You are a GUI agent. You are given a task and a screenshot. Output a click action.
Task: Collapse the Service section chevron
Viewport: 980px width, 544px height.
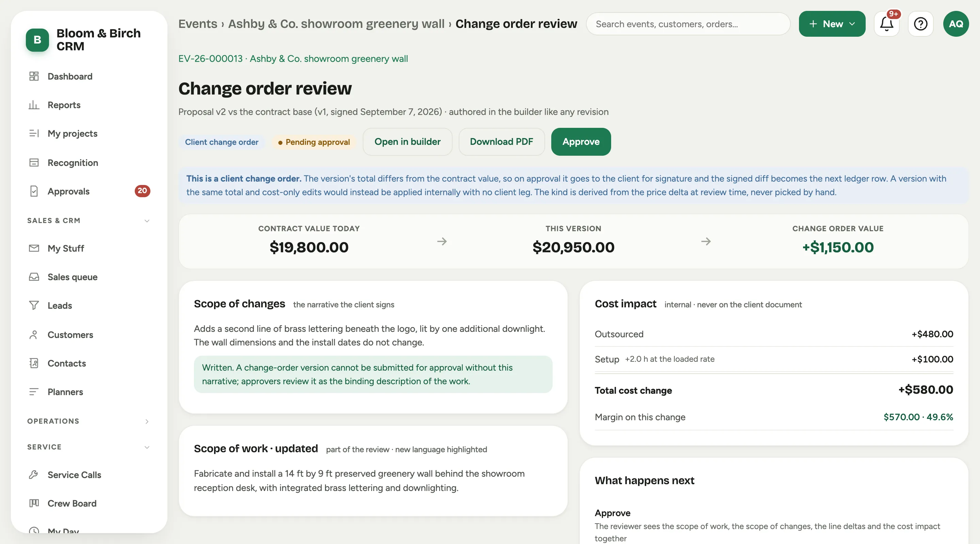click(x=147, y=447)
